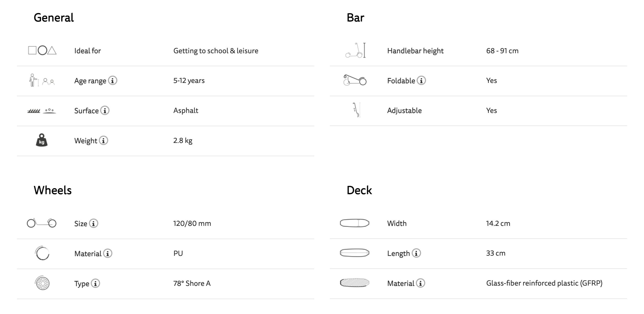
Task: Show info for deck Length
Action: [x=416, y=253]
